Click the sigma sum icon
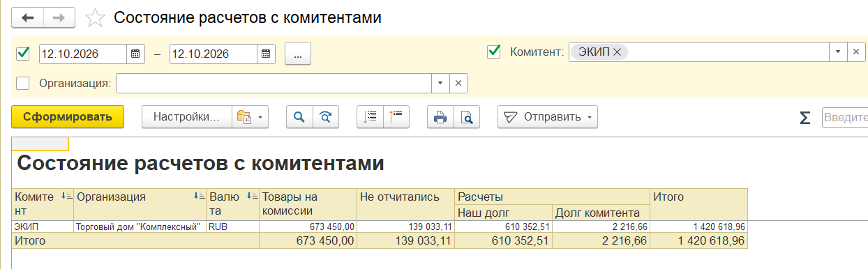Screen dimensions: 868x269 (x=805, y=118)
